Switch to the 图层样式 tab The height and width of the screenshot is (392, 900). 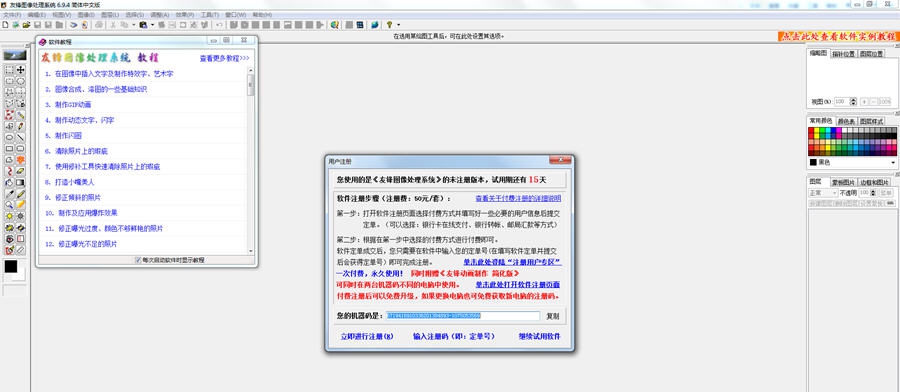(x=871, y=121)
